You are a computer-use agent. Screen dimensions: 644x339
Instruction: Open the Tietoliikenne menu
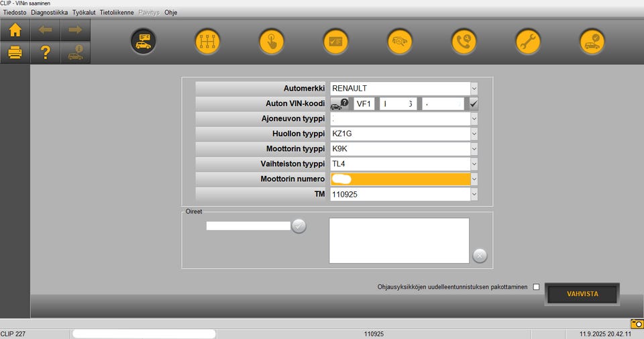[x=117, y=12]
